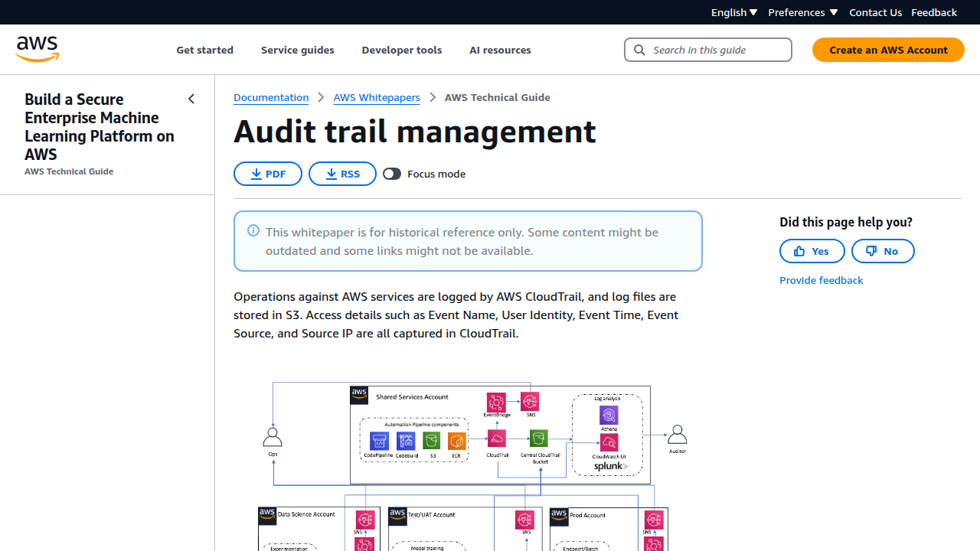Image resolution: width=980 pixels, height=551 pixels.
Task: Open the Build a Secure Enterprise ML Platform title
Action: (100, 126)
